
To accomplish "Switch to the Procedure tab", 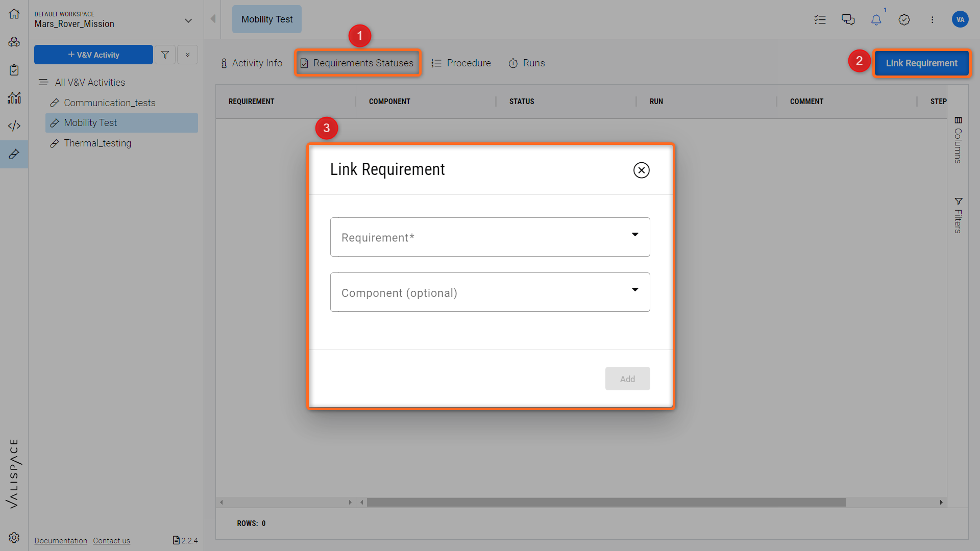I will click(x=461, y=63).
